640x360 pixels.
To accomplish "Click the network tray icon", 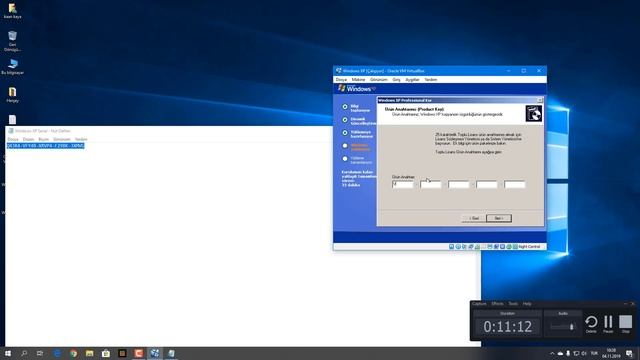I will click(x=576, y=353).
